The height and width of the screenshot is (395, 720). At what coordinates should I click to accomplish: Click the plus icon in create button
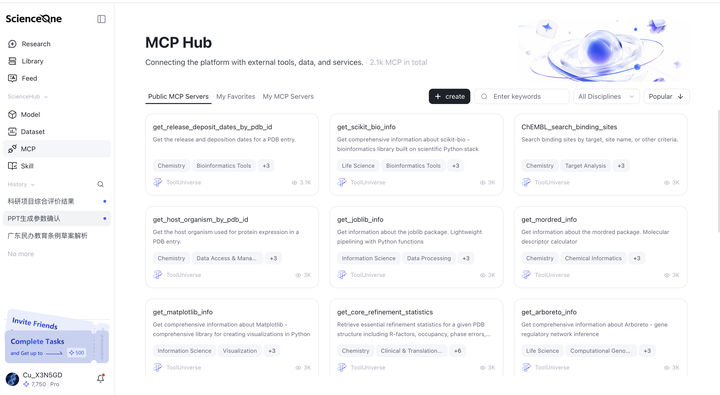coord(438,96)
